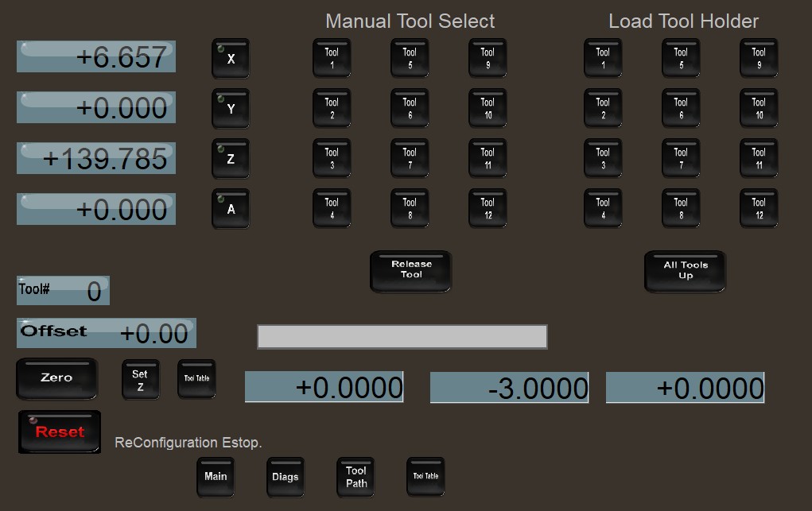Image resolution: width=812 pixels, height=511 pixels.
Task: Select the X position readout showing +6.657
Action: click(96, 56)
